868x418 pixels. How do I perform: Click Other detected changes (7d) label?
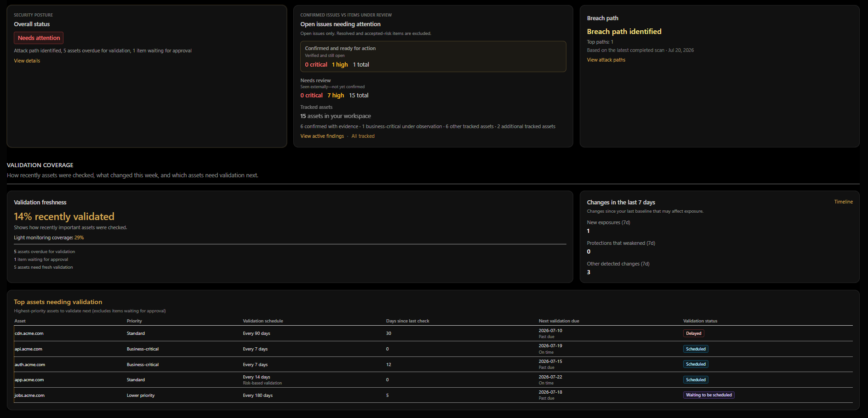click(618, 264)
